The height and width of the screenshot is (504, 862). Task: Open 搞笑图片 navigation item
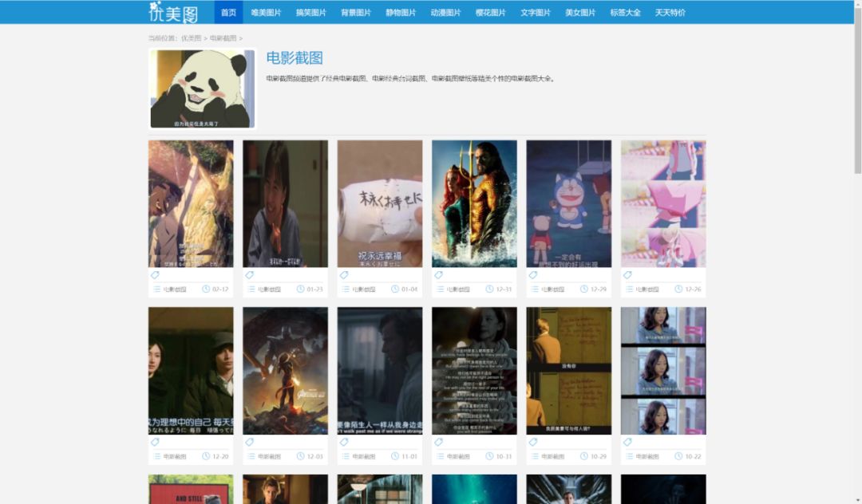[311, 12]
